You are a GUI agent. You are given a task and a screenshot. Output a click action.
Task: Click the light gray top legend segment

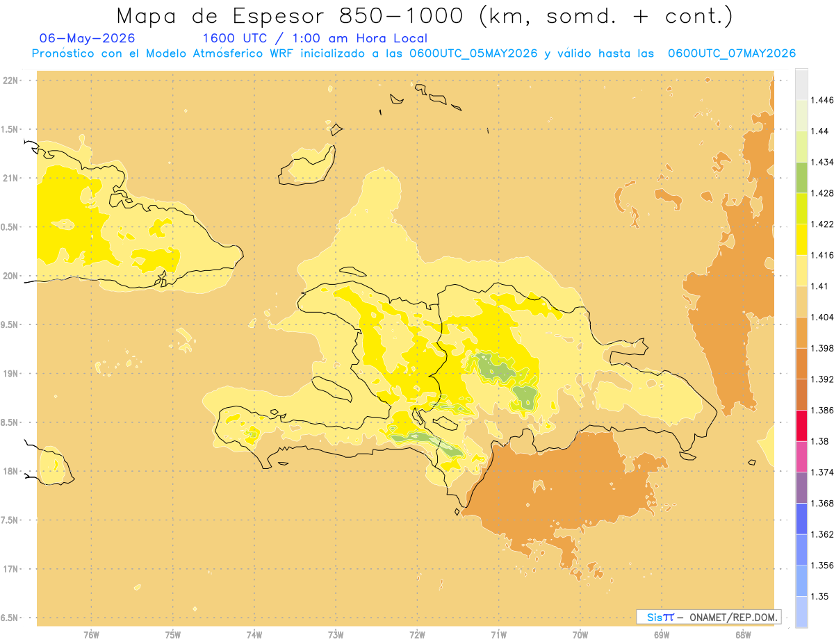click(801, 84)
